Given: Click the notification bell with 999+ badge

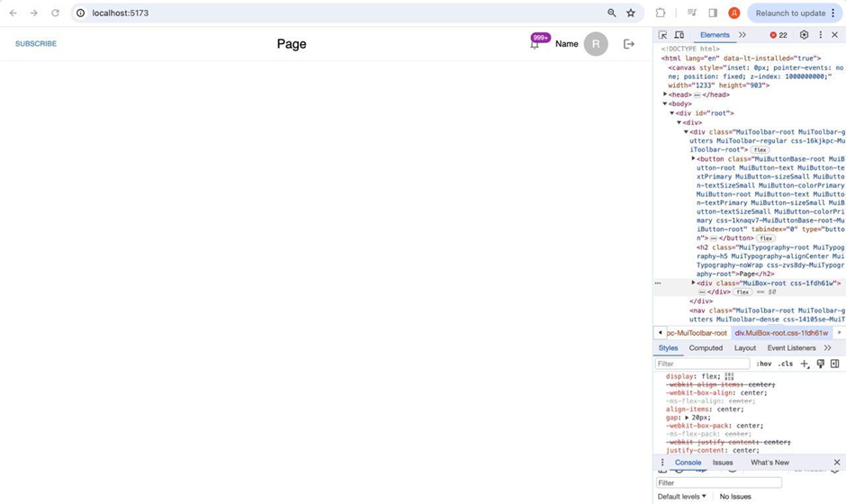Looking at the screenshot, I should [x=535, y=44].
